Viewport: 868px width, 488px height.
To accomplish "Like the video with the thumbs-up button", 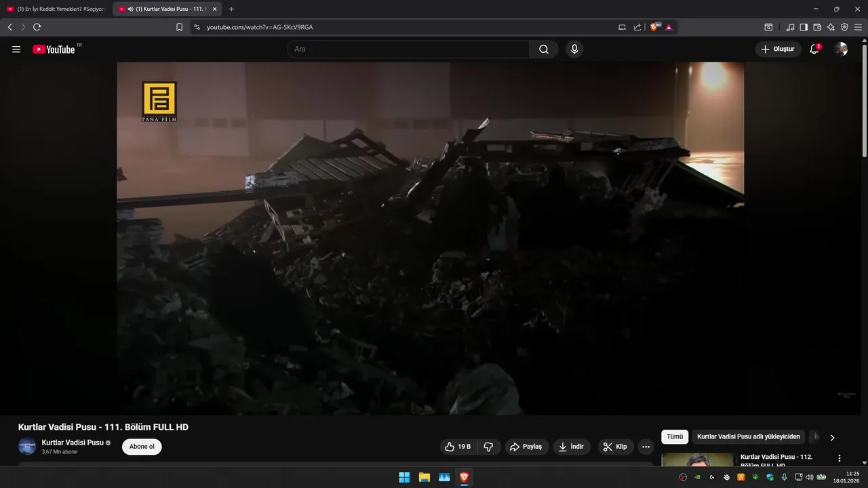I will click(458, 447).
